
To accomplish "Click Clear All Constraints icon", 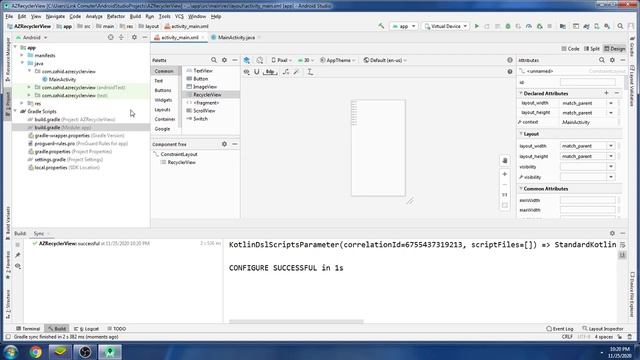I will point(286,72).
